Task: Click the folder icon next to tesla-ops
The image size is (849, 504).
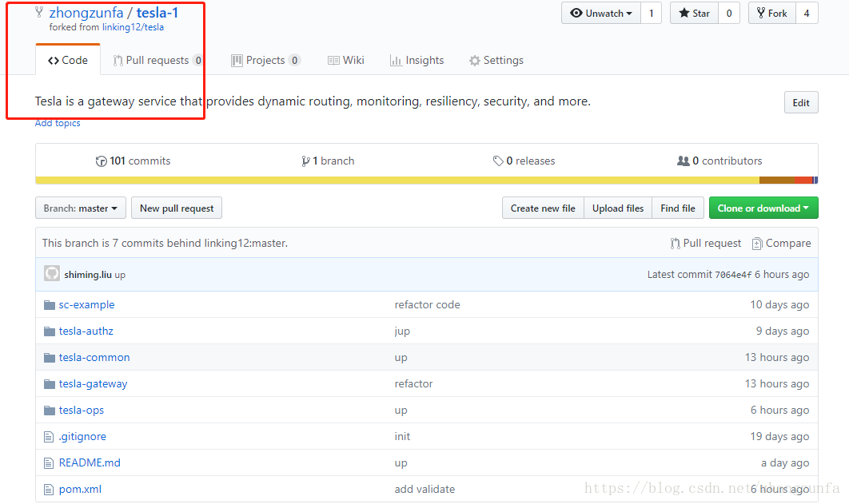Action: (50, 411)
